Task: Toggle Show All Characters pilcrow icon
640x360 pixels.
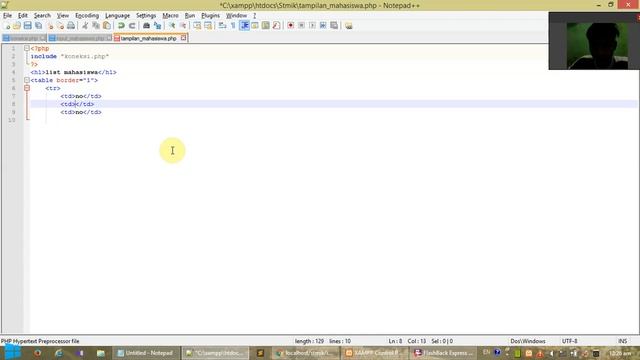Action: tap(233, 26)
